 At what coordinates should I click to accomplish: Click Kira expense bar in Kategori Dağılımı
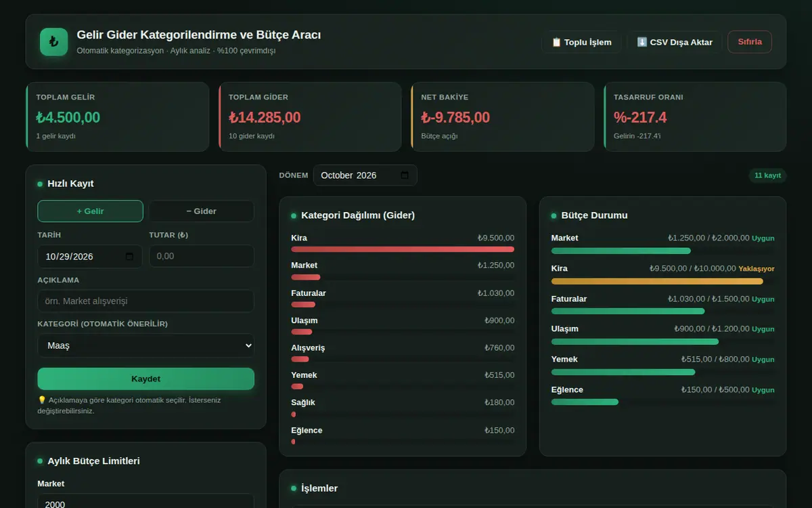pos(403,249)
